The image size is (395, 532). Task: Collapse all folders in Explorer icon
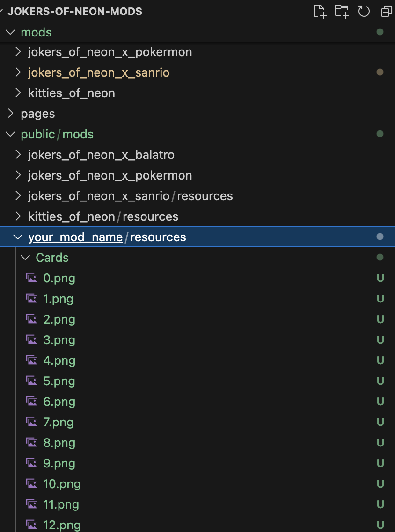tap(387, 11)
